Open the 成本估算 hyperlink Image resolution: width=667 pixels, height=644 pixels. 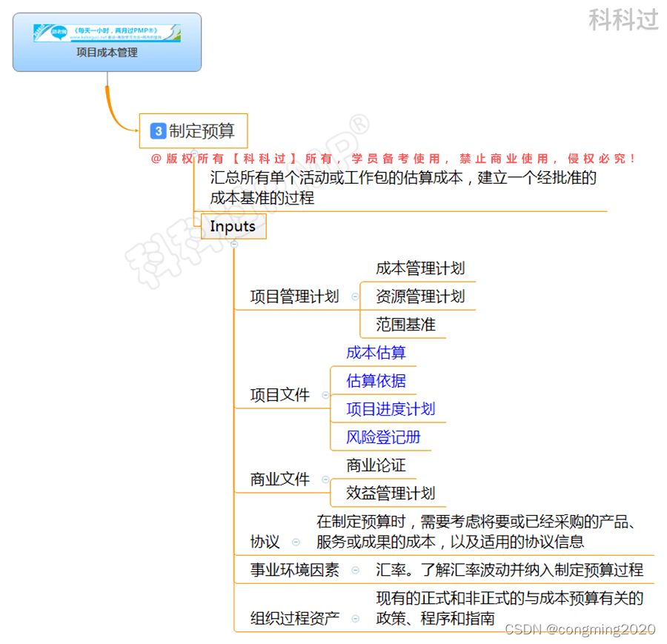click(x=376, y=353)
